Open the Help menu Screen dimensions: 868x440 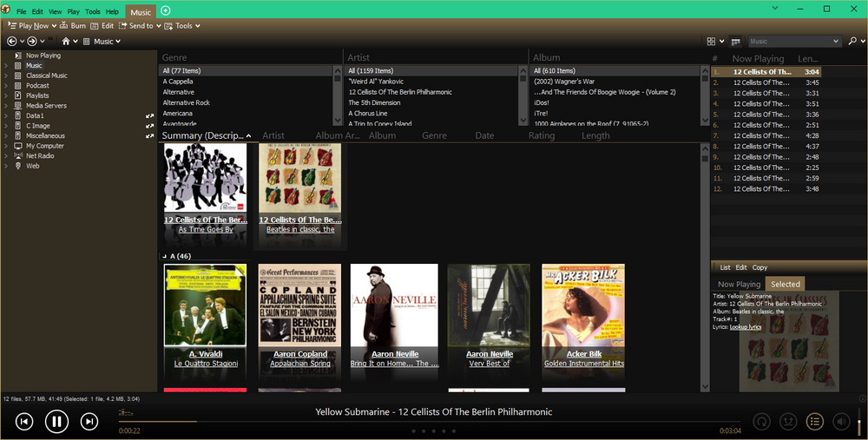point(112,11)
